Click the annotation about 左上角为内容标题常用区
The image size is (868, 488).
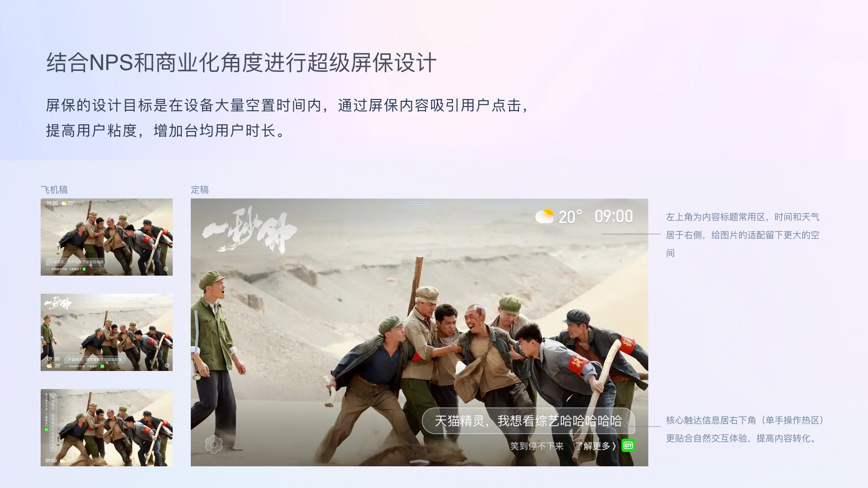tap(742, 235)
